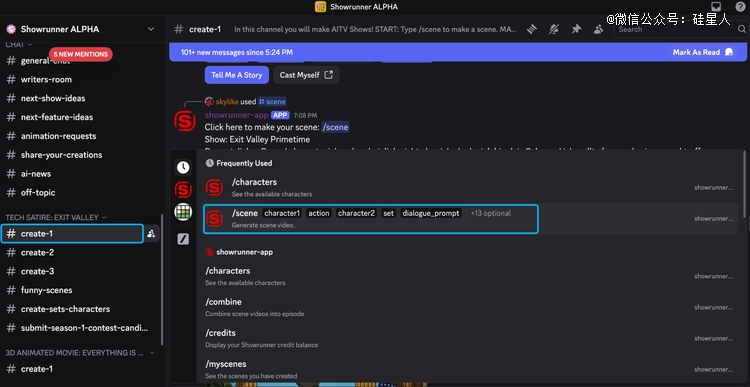Image resolution: width=750 pixels, height=387 pixels.
Task: Select the green grid app icon
Action: click(x=183, y=211)
